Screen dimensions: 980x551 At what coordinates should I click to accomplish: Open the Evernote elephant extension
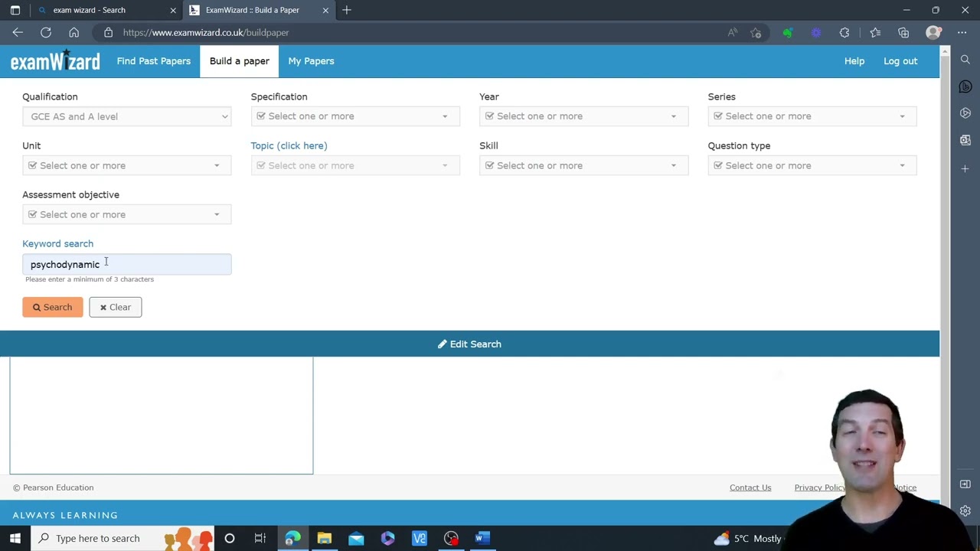click(x=787, y=33)
